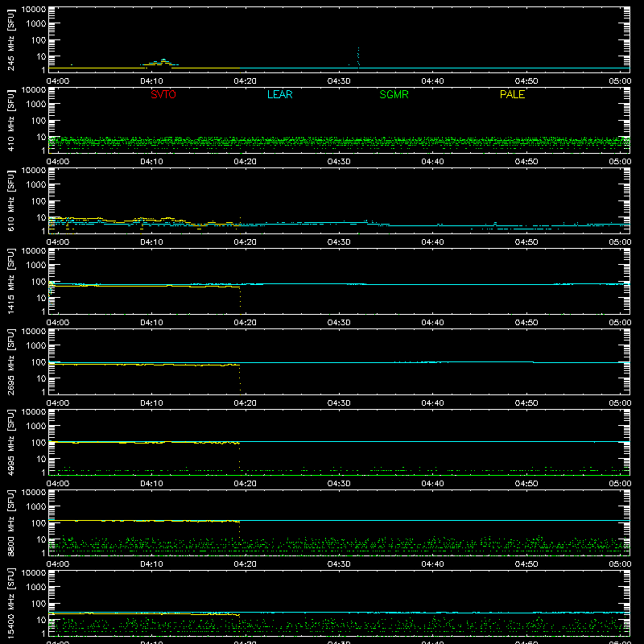The image size is (644, 644).
Task: Click the 1415 MHz [SFU] axis title
Action: click(x=11, y=281)
